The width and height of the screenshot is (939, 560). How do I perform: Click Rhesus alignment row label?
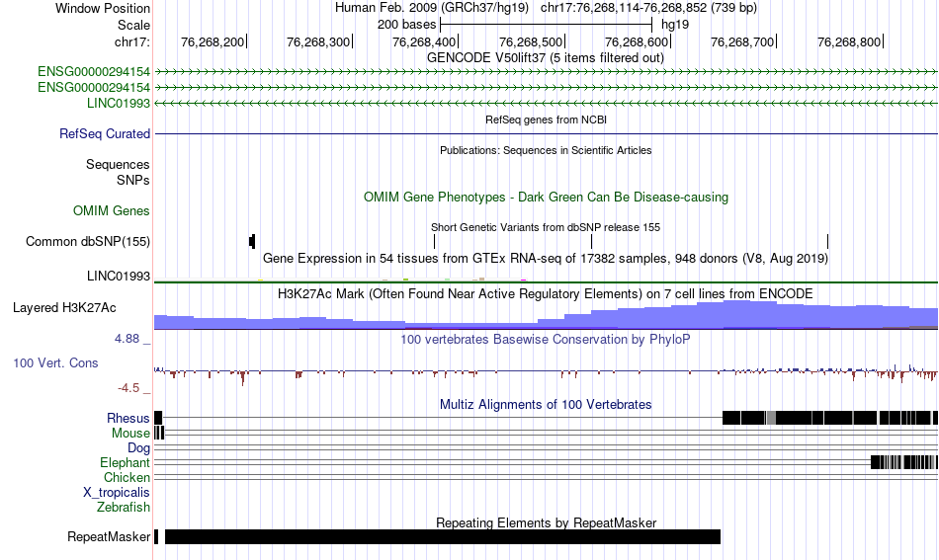tap(128, 418)
